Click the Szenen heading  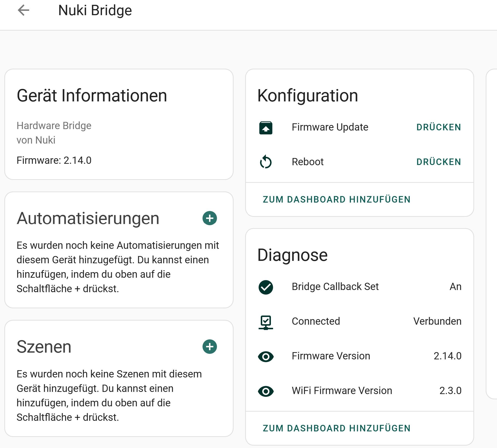(44, 347)
